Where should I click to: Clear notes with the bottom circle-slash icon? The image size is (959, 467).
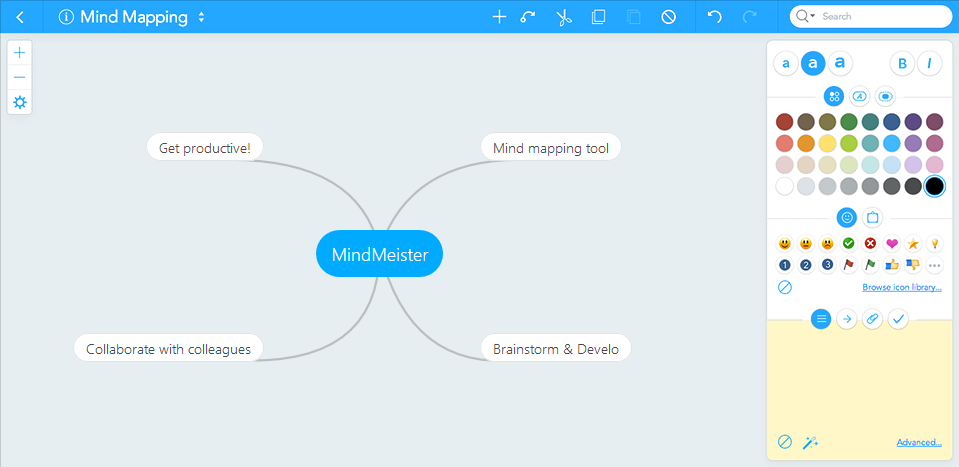click(x=785, y=442)
